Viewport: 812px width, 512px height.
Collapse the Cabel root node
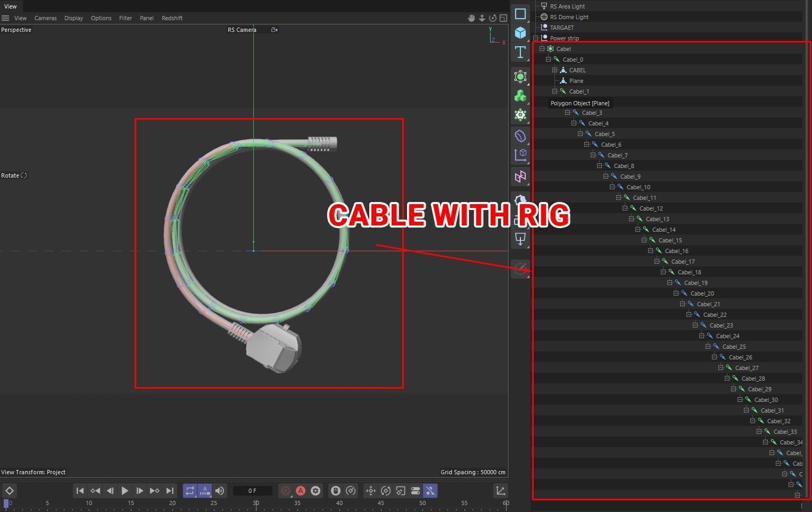(542, 49)
